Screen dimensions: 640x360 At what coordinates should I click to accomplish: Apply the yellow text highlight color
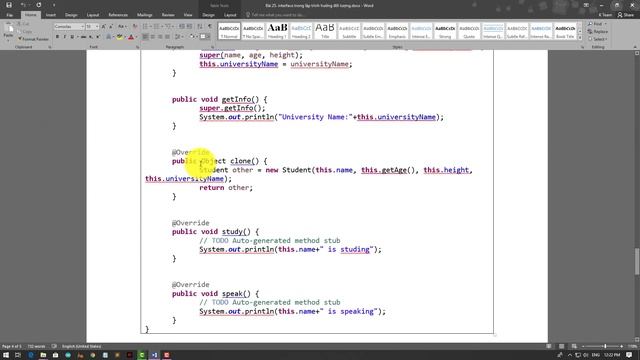[x=120, y=37]
